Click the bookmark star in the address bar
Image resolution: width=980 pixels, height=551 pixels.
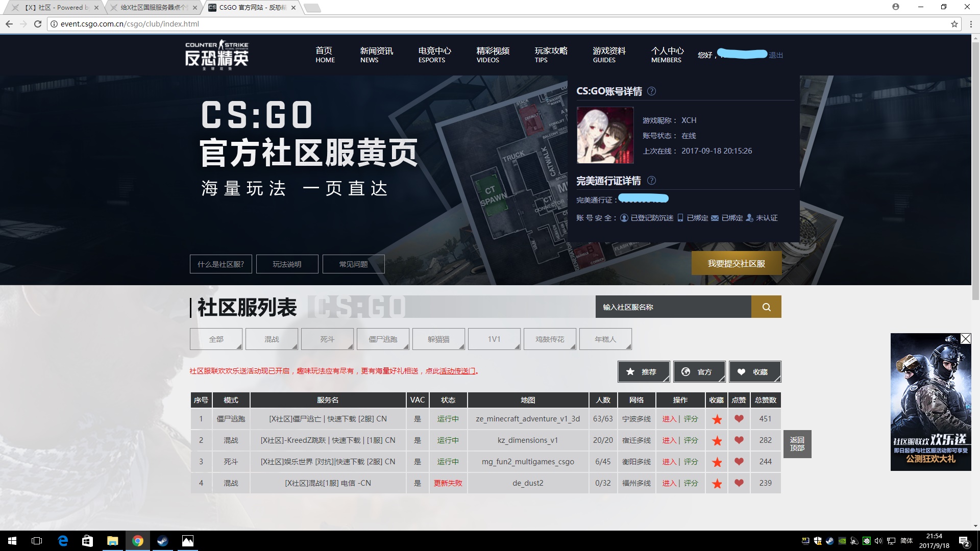coord(954,23)
